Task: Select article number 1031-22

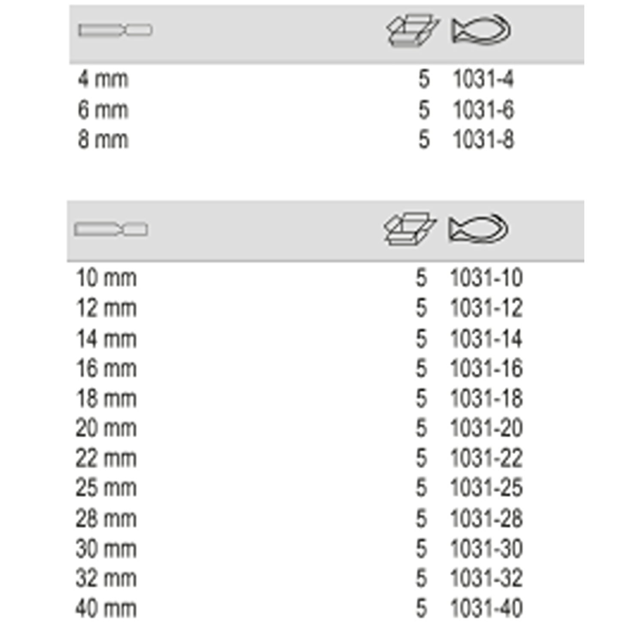Action: 486,458
